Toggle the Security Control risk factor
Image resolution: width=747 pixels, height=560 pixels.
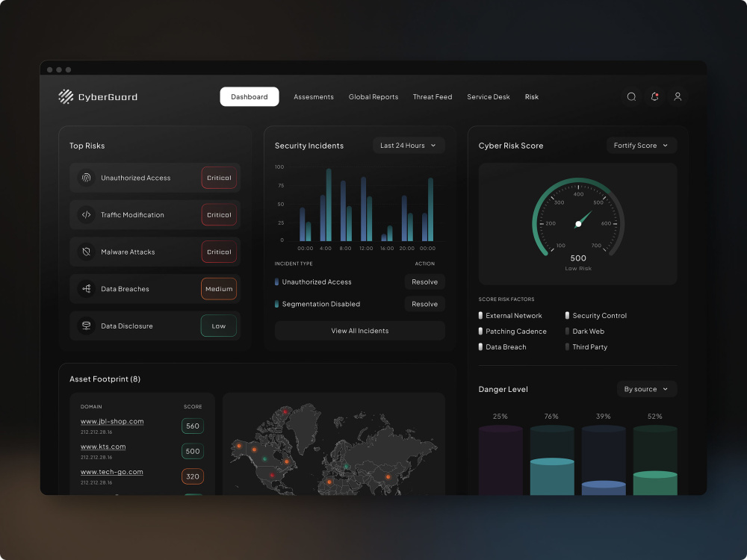(x=568, y=315)
